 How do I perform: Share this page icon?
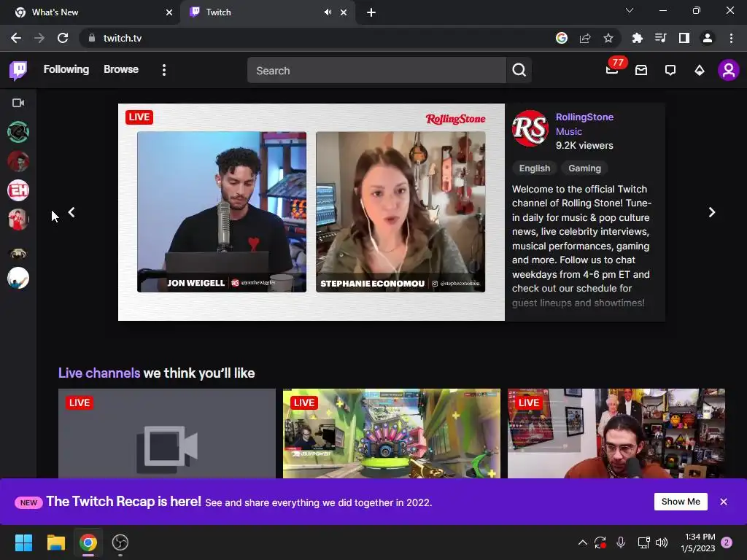585,38
